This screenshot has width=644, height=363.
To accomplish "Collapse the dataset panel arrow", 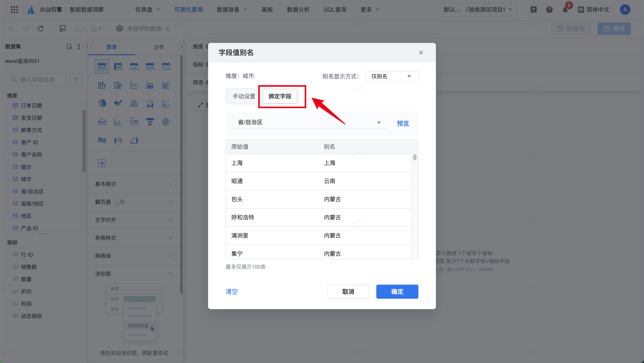I will pos(87,46).
